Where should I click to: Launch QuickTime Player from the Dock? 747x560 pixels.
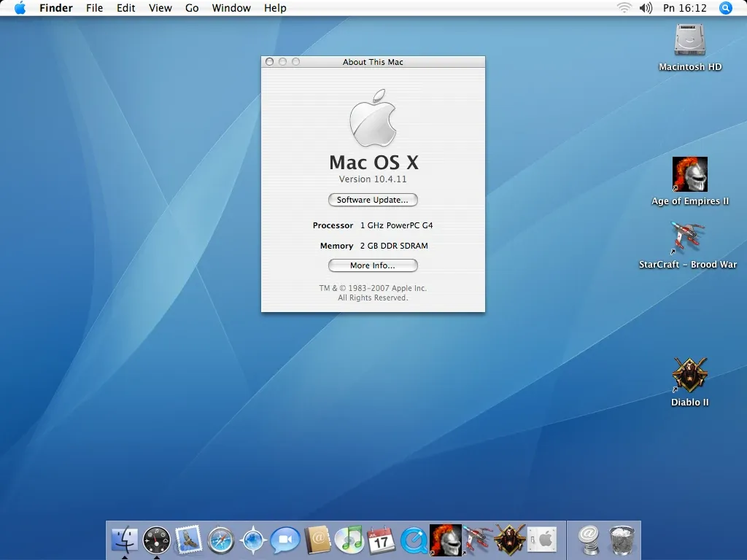pyautogui.click(x=414, y=540)
